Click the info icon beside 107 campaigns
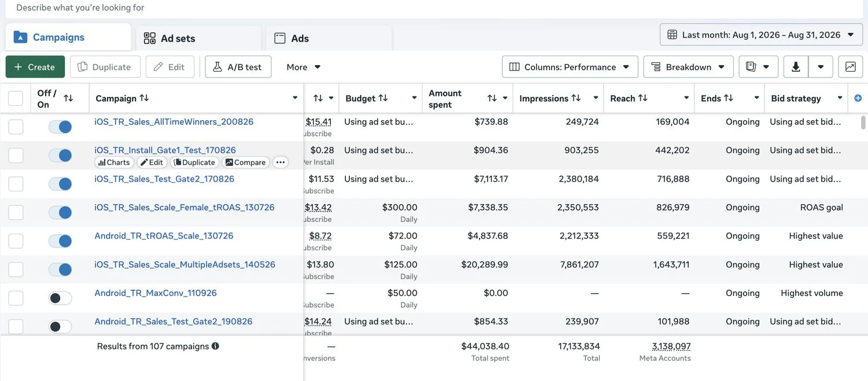 pos(215,346)
